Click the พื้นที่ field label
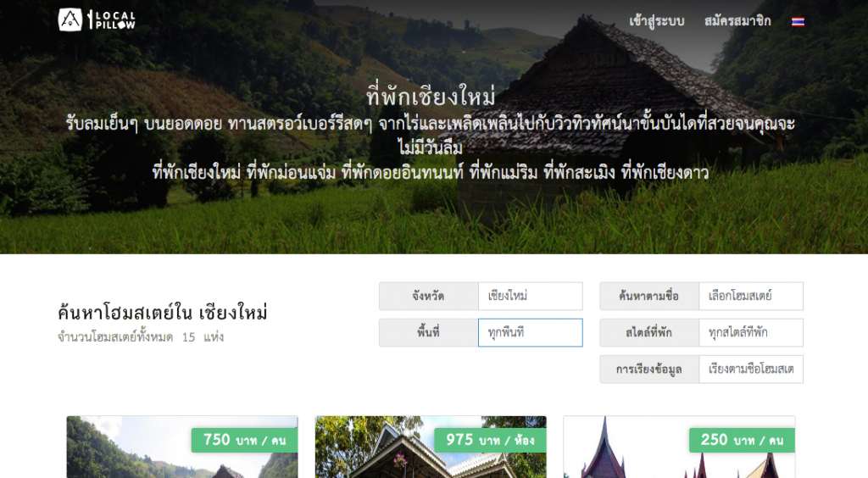Viewport: 868px width, 478px height. click(x=428, y=332)
